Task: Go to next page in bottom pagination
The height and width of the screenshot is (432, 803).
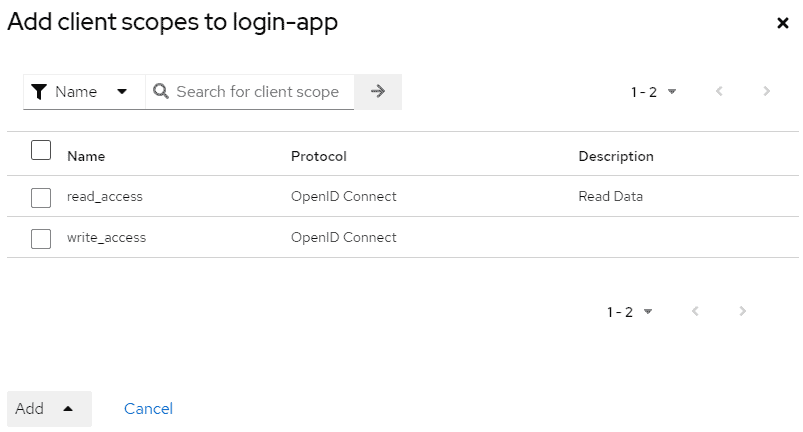Action: point(743,311)
